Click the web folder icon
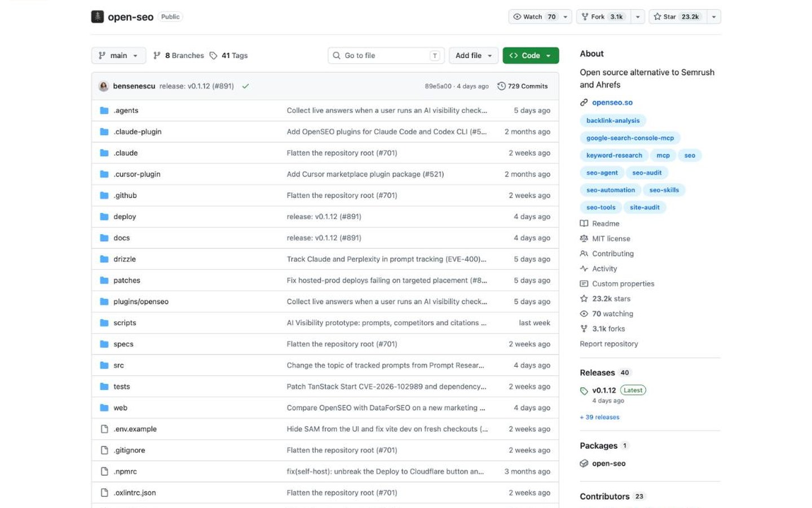The height and width of the screenshot is (508, 812). coord(104,408)
